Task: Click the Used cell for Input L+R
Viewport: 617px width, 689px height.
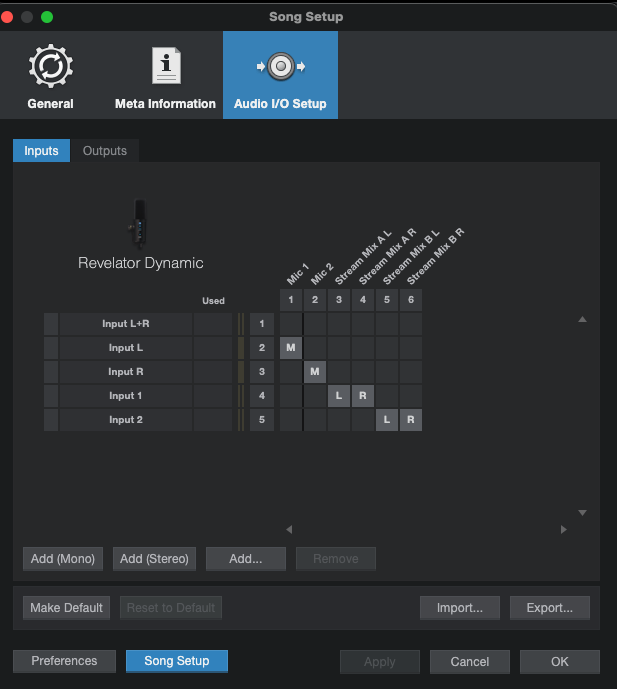Action: coord(213,324)
